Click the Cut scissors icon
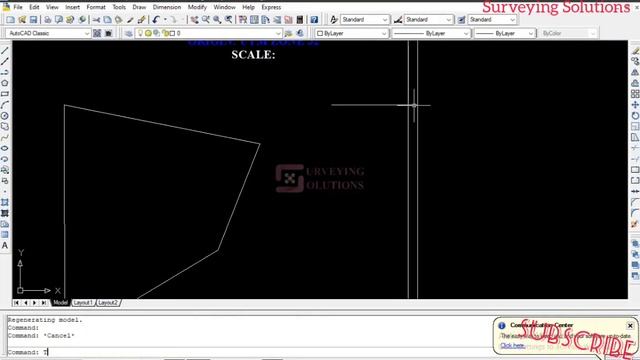This screenshot has height=360, width=640. [x=96, y=20]
